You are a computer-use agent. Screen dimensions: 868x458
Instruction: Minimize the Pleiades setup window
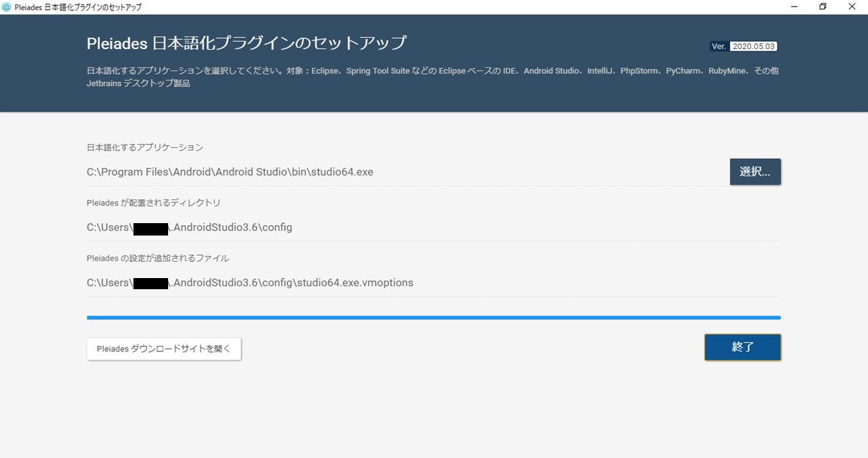click(x=794, y=7)
